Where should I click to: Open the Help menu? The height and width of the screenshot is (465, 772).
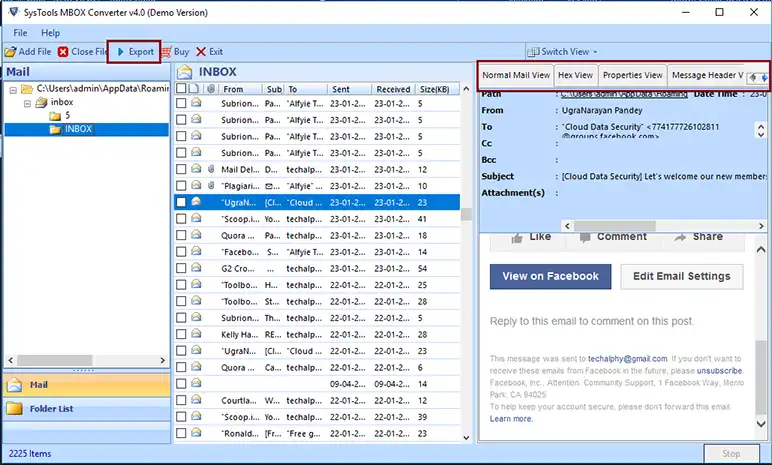click(50, 33)
